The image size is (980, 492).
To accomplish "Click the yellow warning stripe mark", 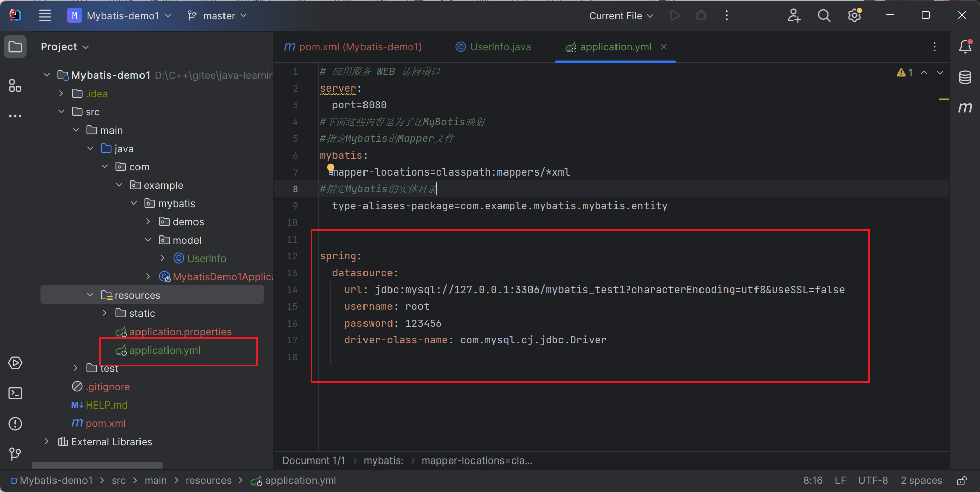I will pyautogui.click(x=943, y=99).
